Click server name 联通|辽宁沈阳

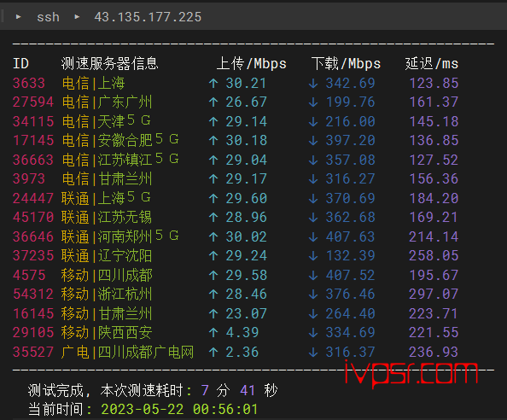[x=107, y=256]
